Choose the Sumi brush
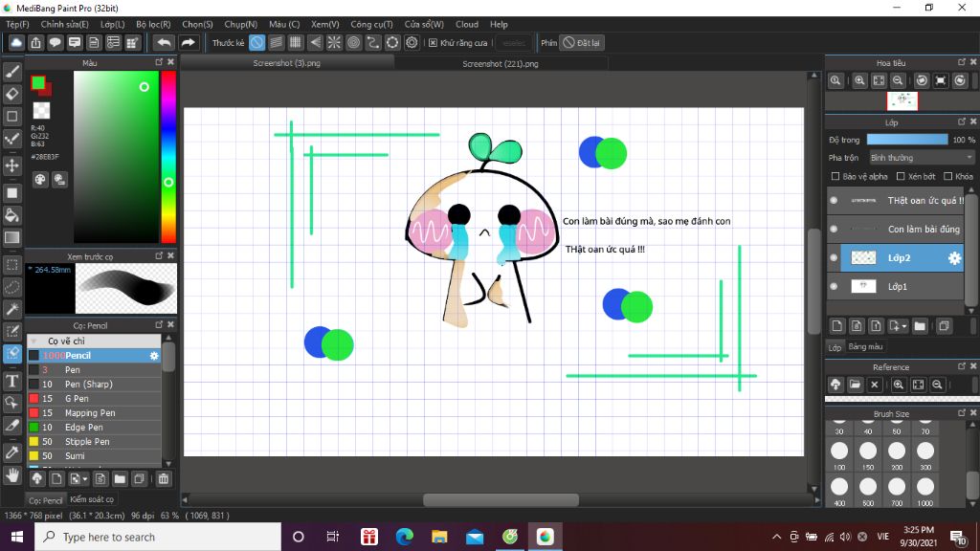The image size is (980, 551). point(95,456)
